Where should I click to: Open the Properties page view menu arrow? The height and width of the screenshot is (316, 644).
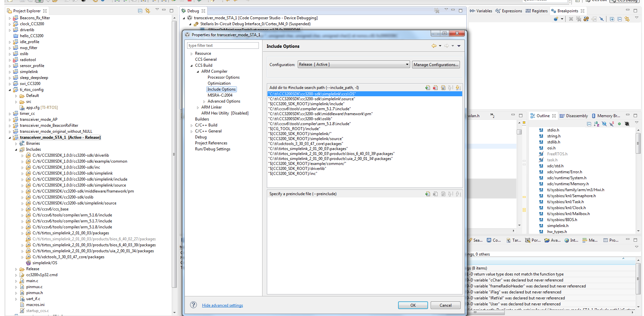point(459,46)
